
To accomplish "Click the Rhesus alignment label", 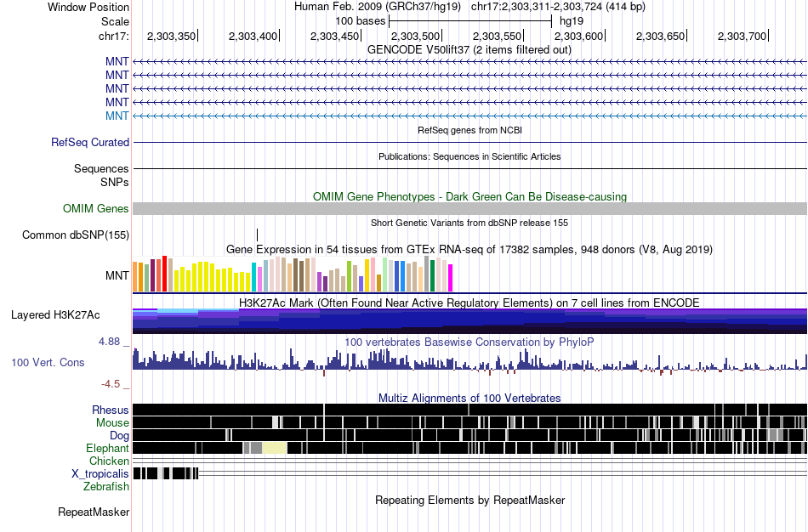I will [111, 410].
